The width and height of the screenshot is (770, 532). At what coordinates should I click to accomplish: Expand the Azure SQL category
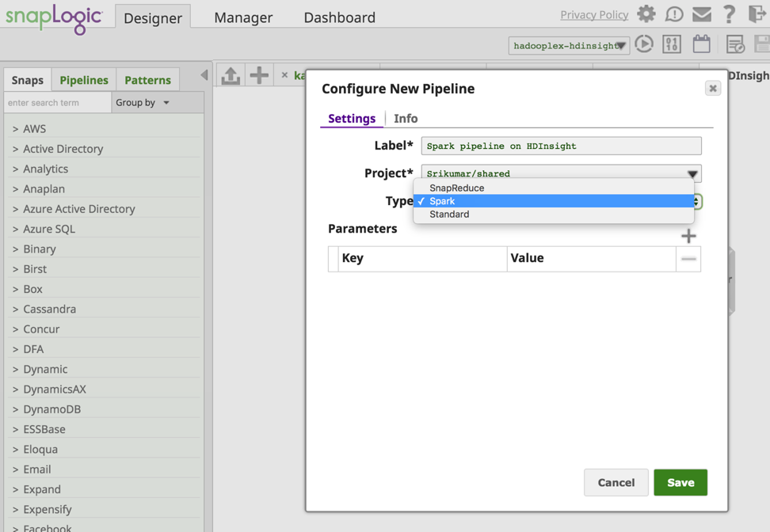(x=104, y=230)
